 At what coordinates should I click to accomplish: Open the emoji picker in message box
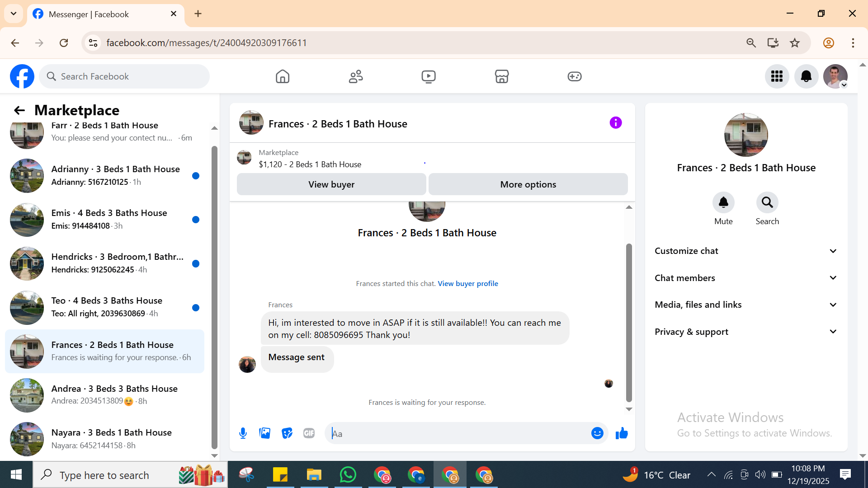pyautogui.click(x=597, y=433)
